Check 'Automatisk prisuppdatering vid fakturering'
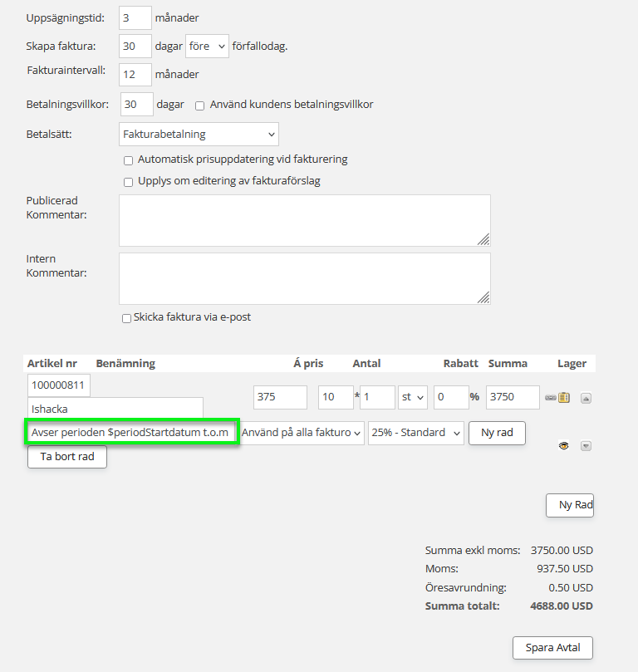Screen dimensions: 638x672 coord(128,160)
